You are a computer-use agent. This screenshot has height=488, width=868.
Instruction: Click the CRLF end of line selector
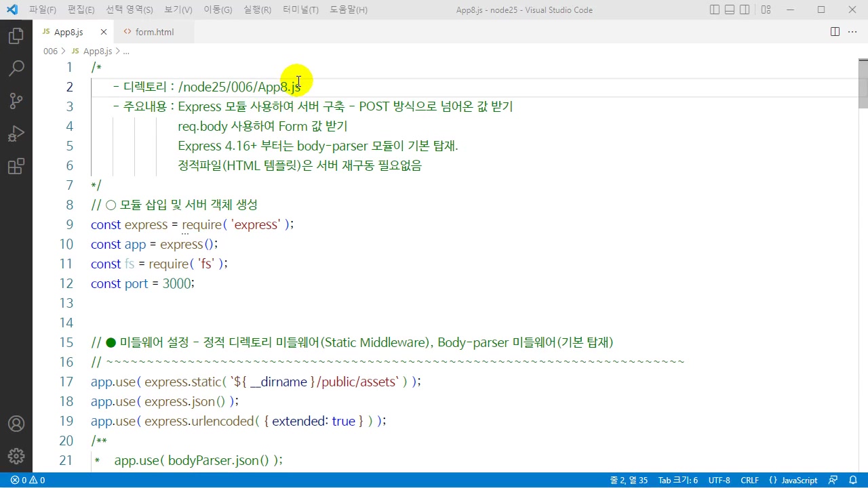coord(749,480)
